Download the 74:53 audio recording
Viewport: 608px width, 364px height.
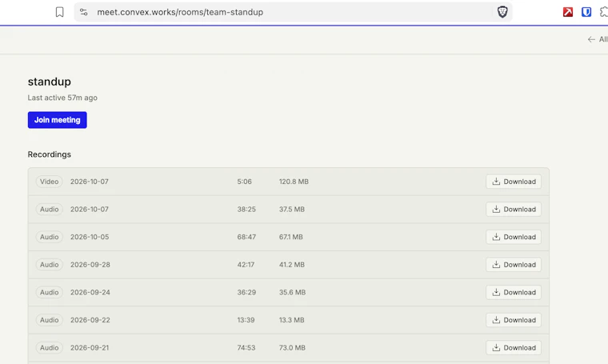(514, 348)
